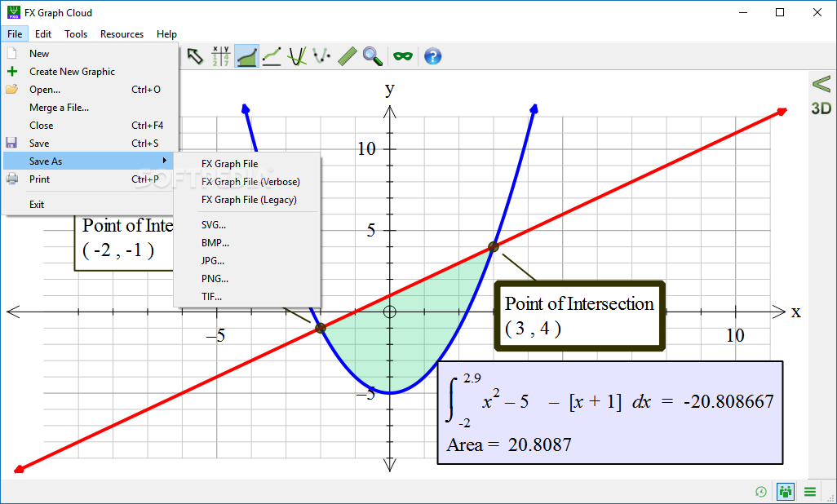Choose Create New Graphic
Viewport: 837px width, 504px height.
tap(90, 72)
